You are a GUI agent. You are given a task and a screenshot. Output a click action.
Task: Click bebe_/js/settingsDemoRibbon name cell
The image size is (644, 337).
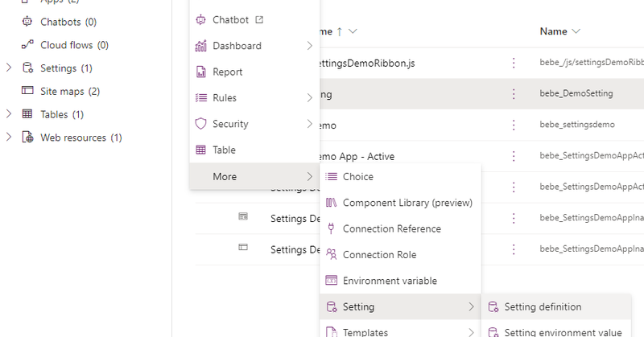[x=592, y=63]
